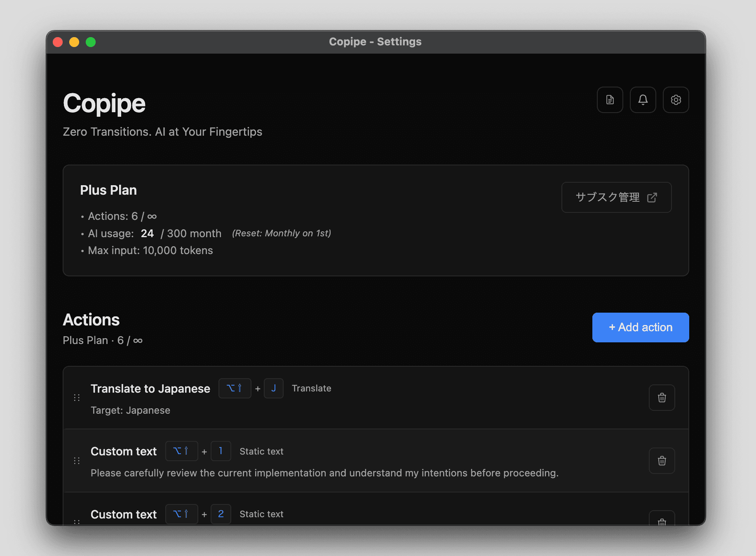View notifications via the bell icon
Screen dimensions: 756x556
(643, 99)
